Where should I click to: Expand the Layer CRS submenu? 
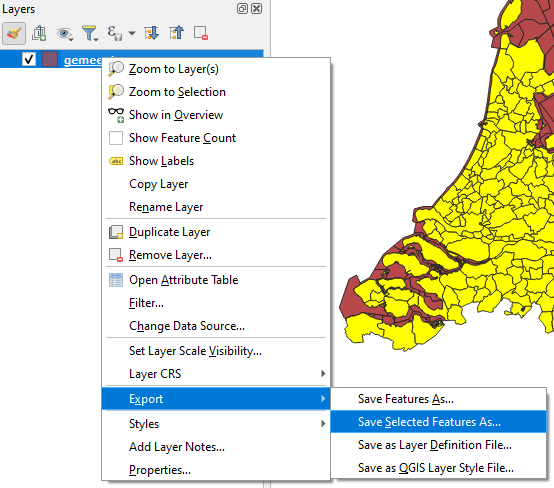pos(216,374)
